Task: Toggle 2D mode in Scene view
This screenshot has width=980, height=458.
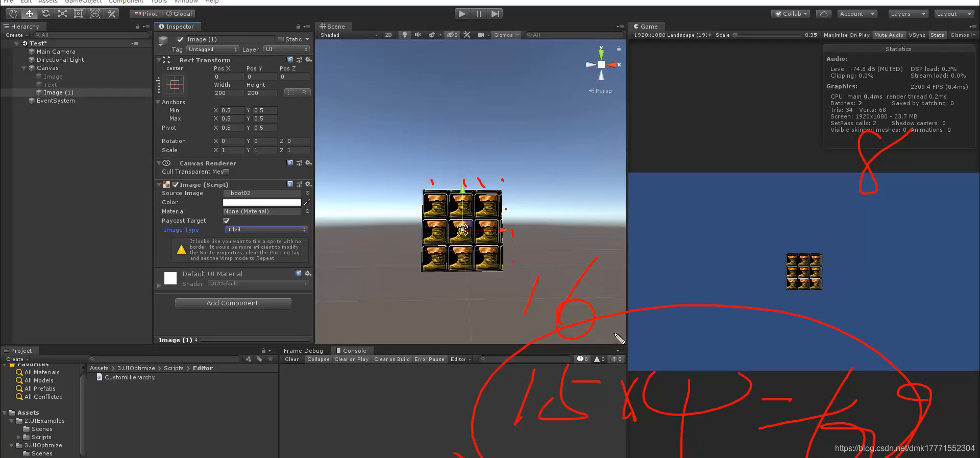Action: tap(388, 35)
